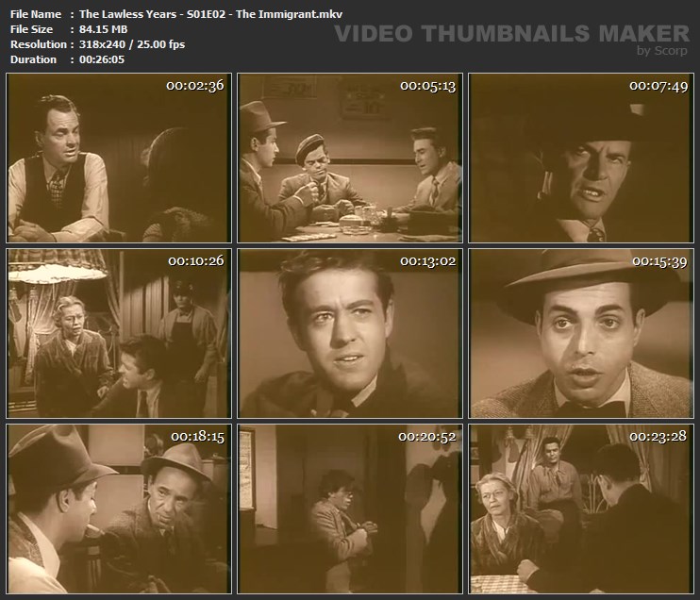Click the 'Duration' label

click(33, 59)
